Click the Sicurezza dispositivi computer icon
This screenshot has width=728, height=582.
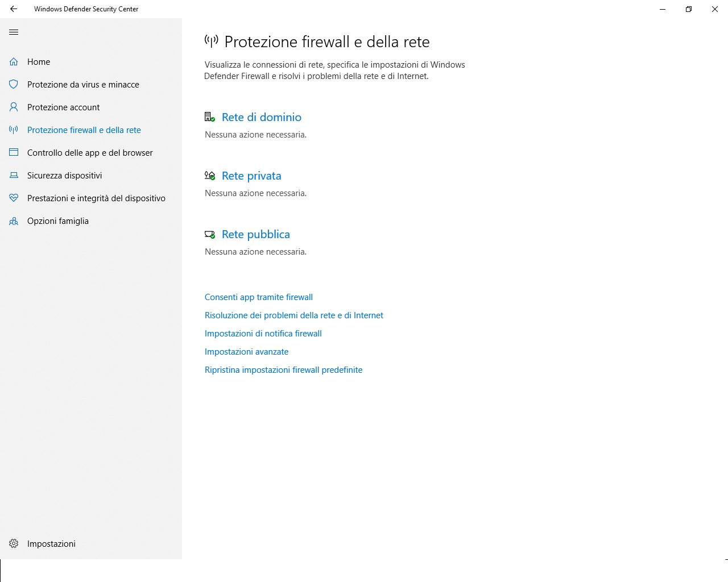[14, 175]
